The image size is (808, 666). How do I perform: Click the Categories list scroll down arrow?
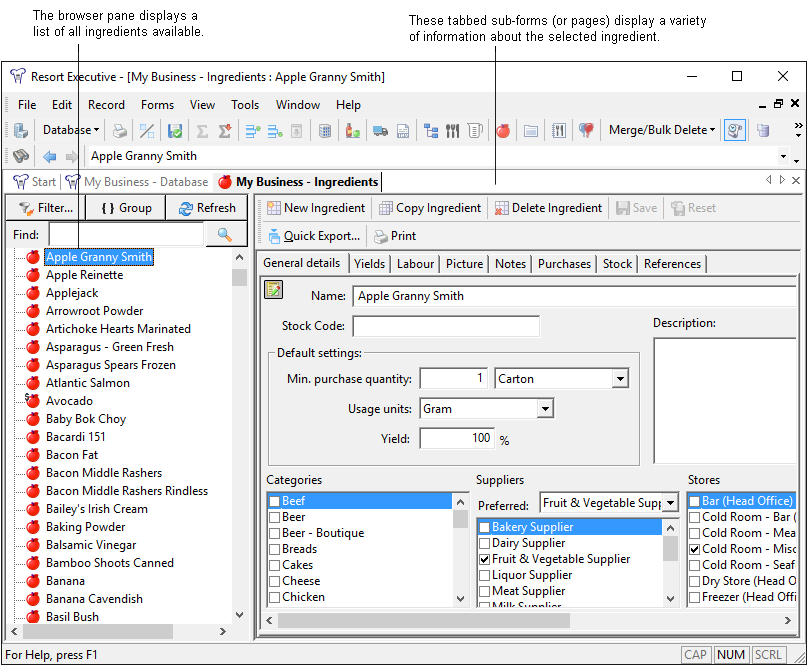coord(460,599)
